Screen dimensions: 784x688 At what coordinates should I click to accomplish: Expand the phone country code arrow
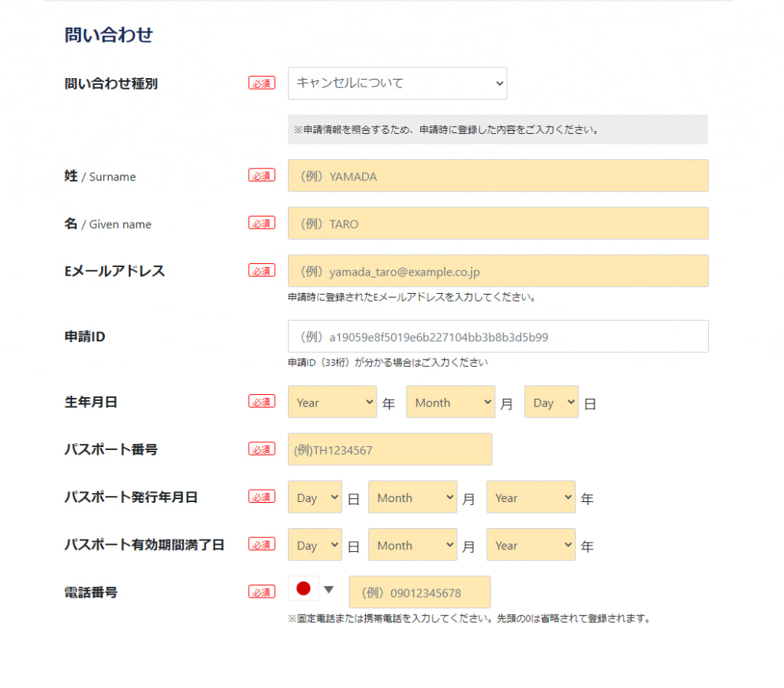point(328,589)
